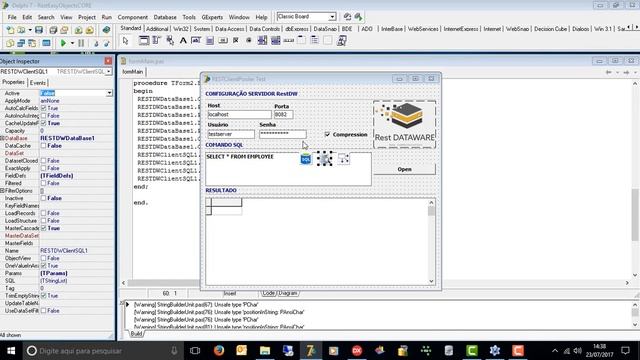The height and width of the screenshot is (360, 640).
Task: Select the CheckBox component icon in palette
Action: pos(236,40)
